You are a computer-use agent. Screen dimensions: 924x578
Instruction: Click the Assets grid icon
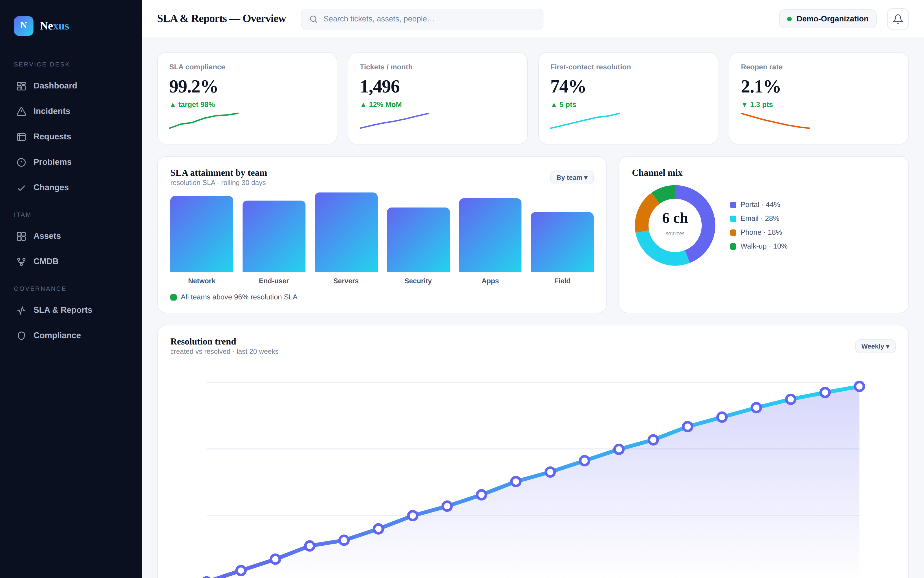pos(21,236)
